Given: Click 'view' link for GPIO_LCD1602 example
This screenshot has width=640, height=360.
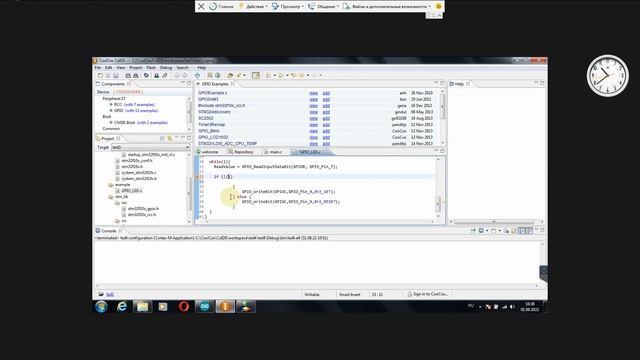Looking at the screenshot, I should tap(313, 138).
